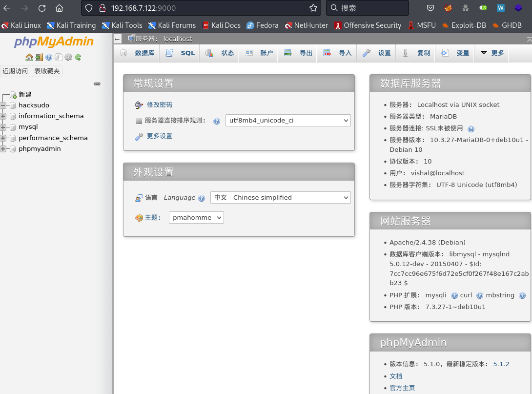
Task: Click the phpMyAdmin logo
Action: [x=54, y=41]
